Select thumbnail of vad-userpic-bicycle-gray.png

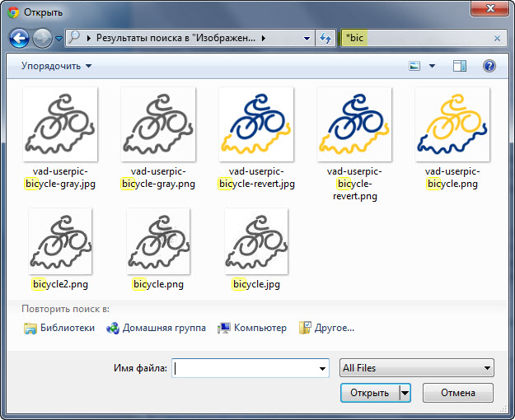158,124
